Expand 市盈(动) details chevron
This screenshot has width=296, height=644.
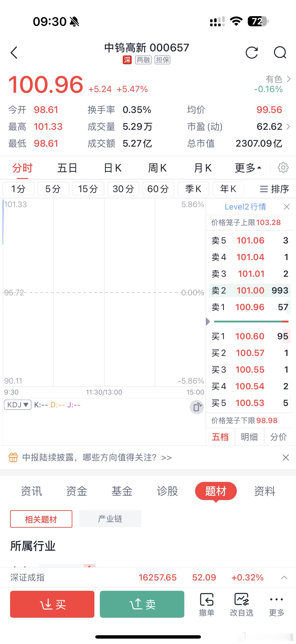tap(288, 126)
